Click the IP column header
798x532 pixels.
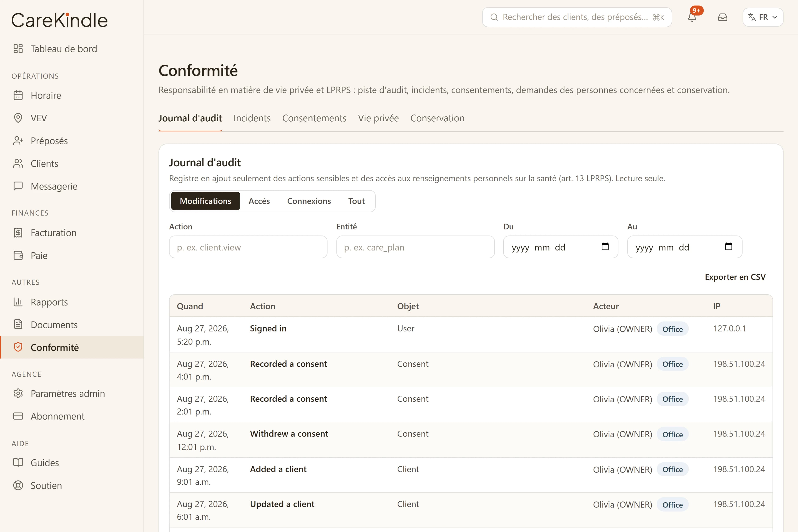(717, 306)
